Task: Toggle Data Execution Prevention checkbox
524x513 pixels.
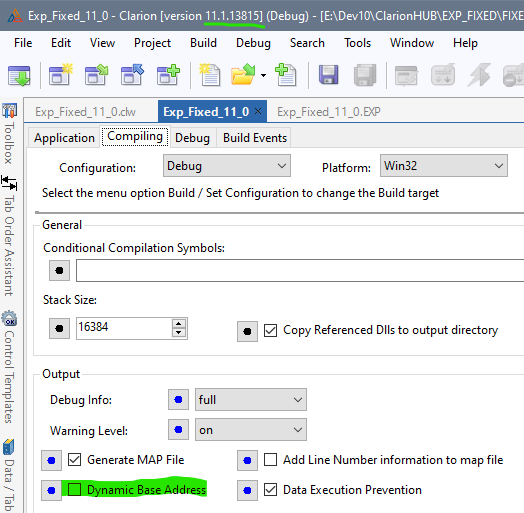Action: [x=270, y=490]
